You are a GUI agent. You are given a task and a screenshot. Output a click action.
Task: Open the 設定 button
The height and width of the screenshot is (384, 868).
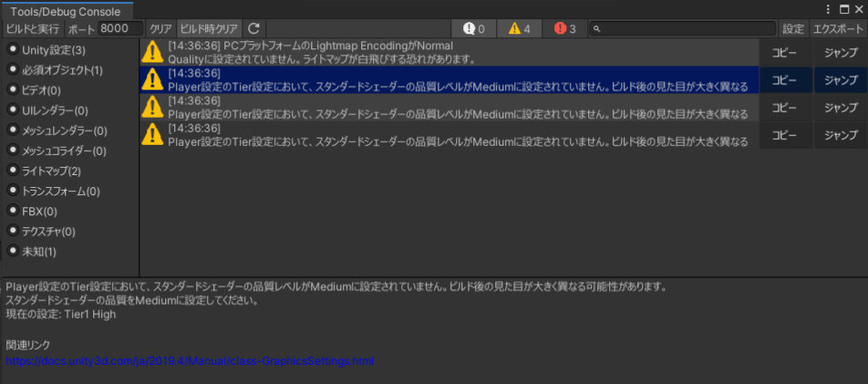coord(792,29)
